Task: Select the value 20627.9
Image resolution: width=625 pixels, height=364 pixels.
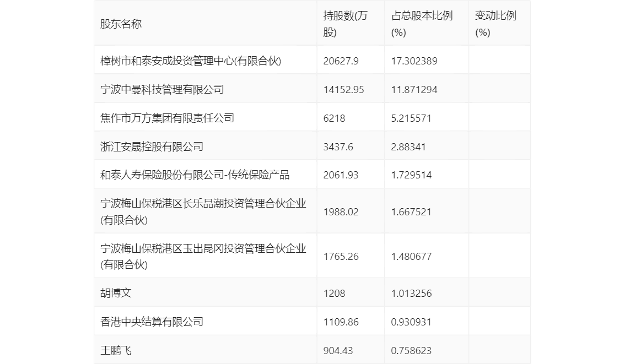Action: click(x=341, y=61)
